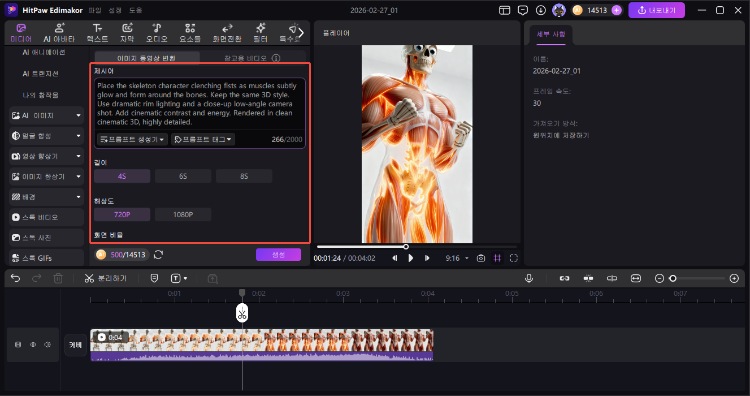Open the Help menu
This screenshot has height=396, width=750.
[x=135, y=10]
